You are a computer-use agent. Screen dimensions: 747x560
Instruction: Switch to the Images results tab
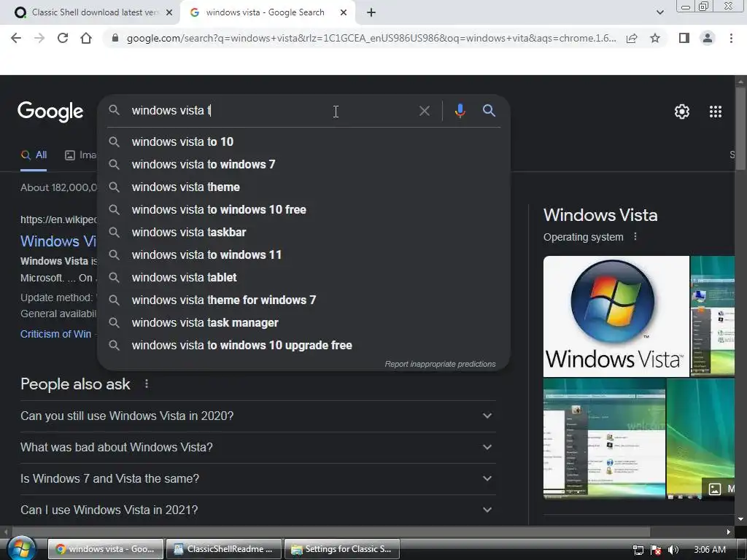pyautogui.click(x=80, y=155)
